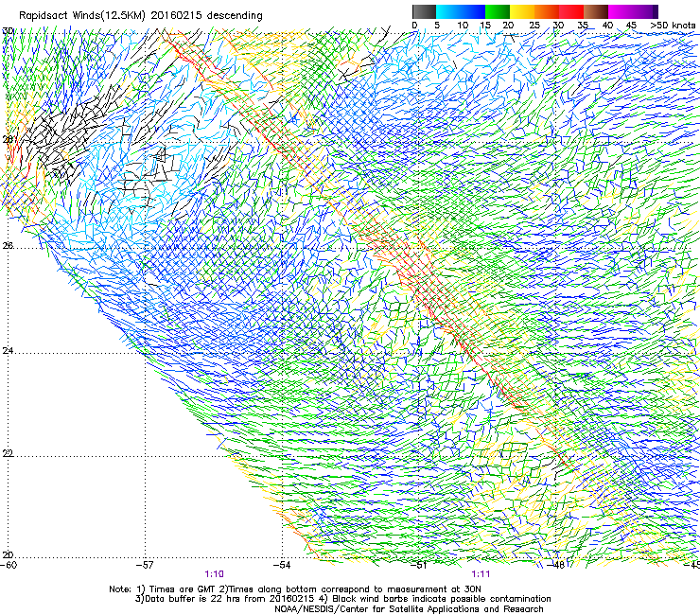Click the purple '1:11' swath time label
700x615 pixels.
pos(481,574)
